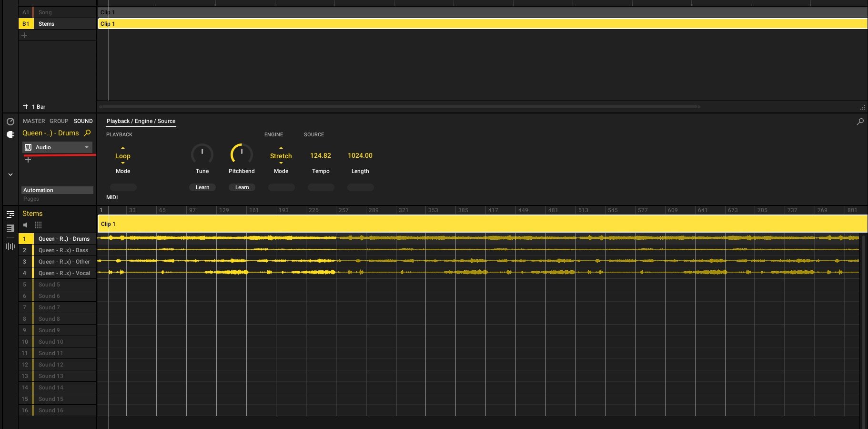The image size is (868, 429).
Task: Click the Drums waveform in the editor
Action: pyautogui.click(x=478, y=238)
